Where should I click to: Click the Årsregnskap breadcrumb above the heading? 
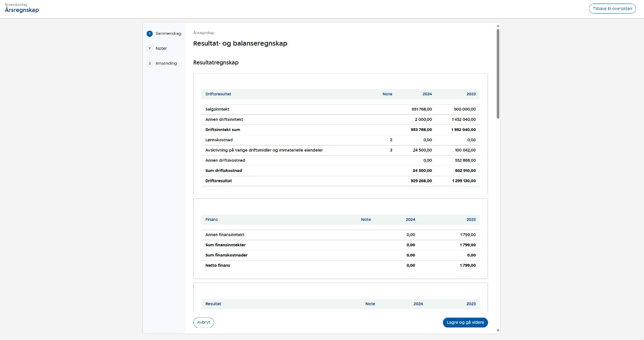pos(204,33)
